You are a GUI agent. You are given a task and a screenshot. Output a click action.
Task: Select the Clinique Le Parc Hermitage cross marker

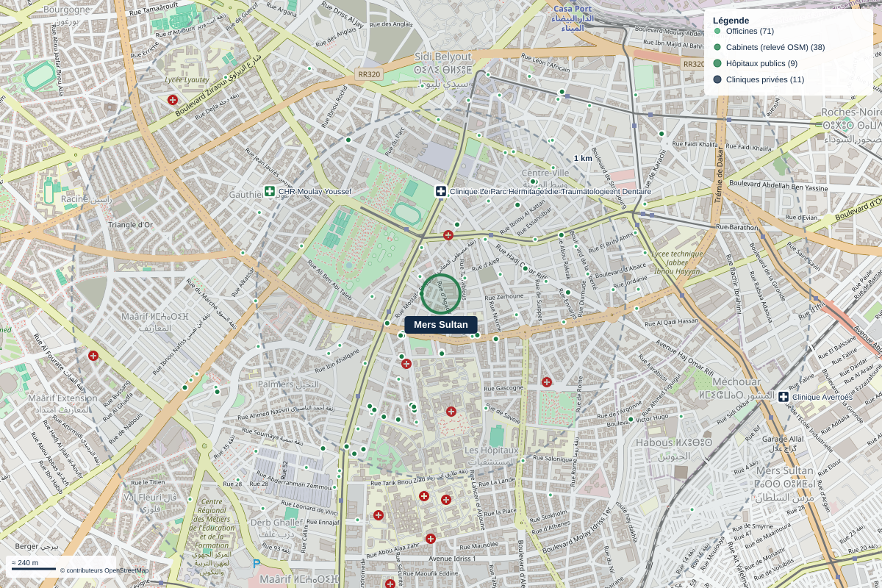click(x=441, y=192)
